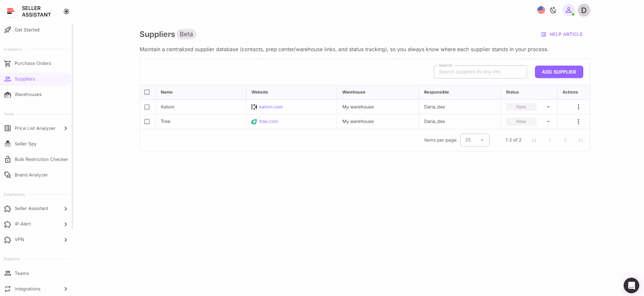Open the D profile avatar
The height and width of the screenshot is (296, 644).
point(584,10)
